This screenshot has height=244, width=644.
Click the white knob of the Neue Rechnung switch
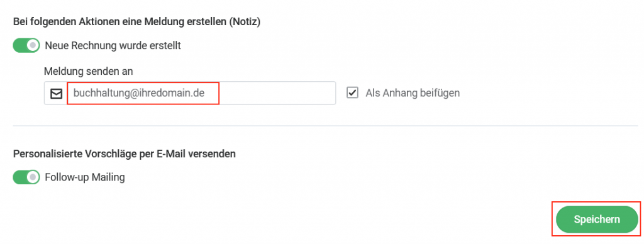(33, 45)
